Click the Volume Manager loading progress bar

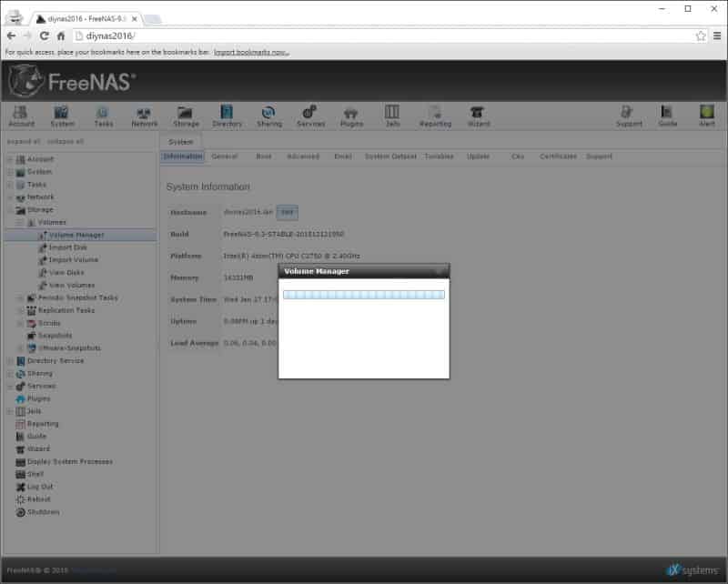click(x=363, y=295)
